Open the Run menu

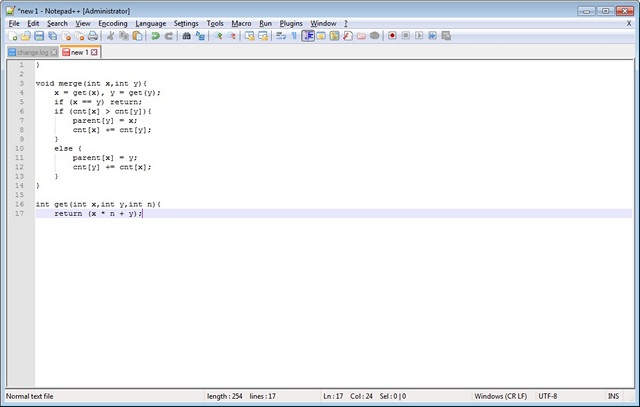[265, 24]
